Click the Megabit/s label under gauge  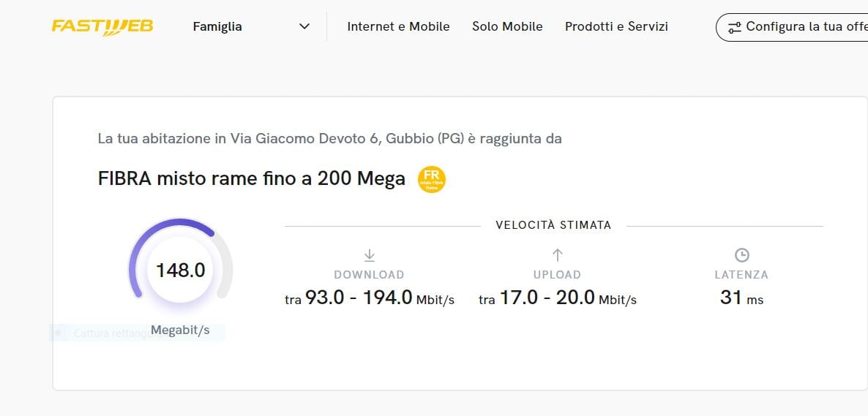181,330
